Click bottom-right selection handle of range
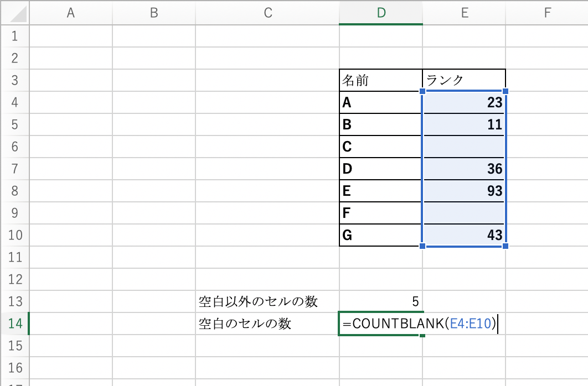The image size is (588, 386). pyautogui.click(x=506, y=246)
